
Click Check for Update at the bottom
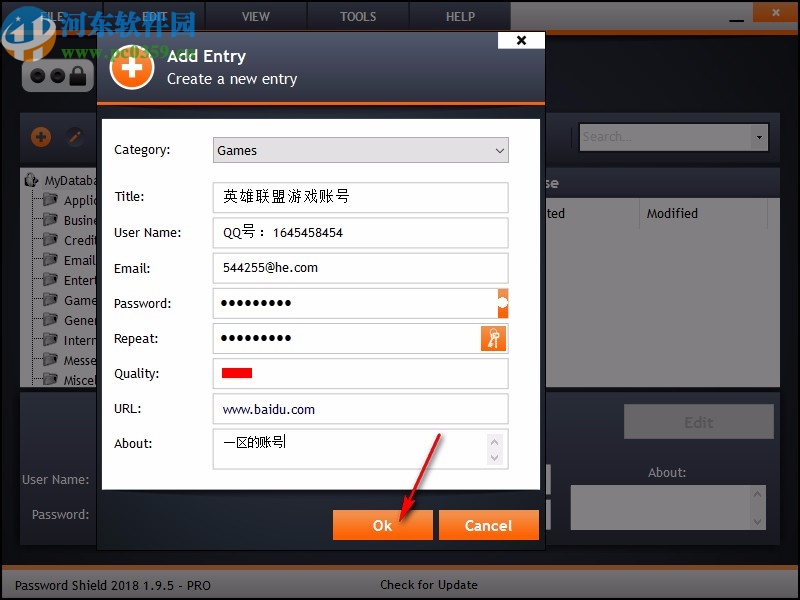coord(429,585)
